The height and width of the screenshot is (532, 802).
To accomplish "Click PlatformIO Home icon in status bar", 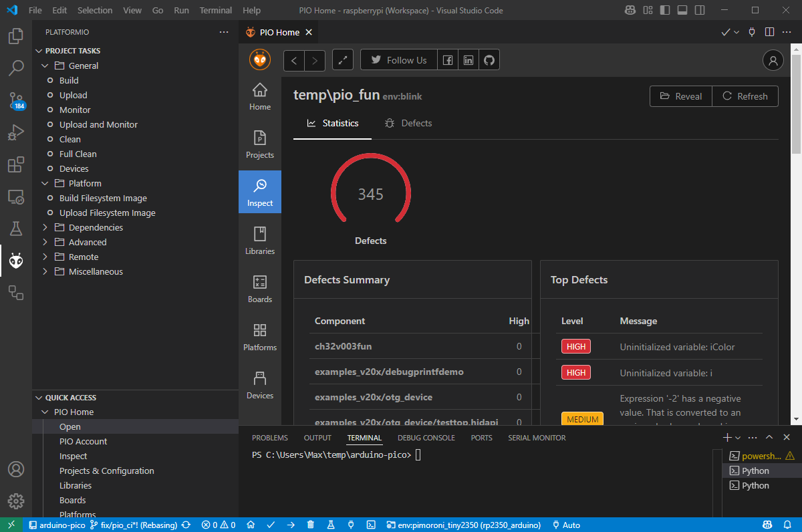I will [x=251, y=525].
